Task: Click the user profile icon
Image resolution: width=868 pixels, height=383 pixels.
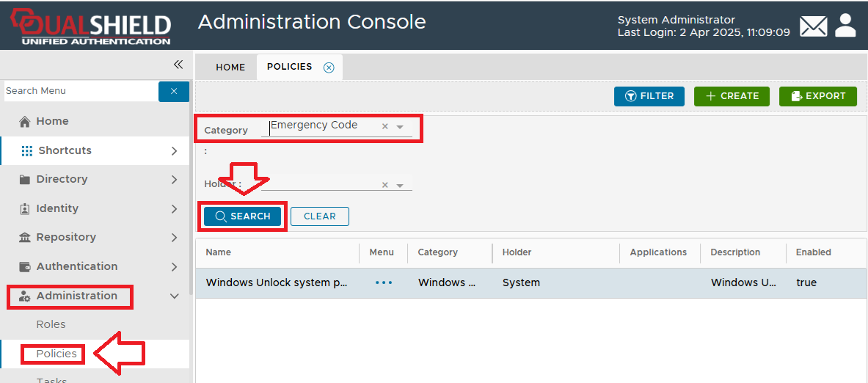Action: [x=846, y=26]
